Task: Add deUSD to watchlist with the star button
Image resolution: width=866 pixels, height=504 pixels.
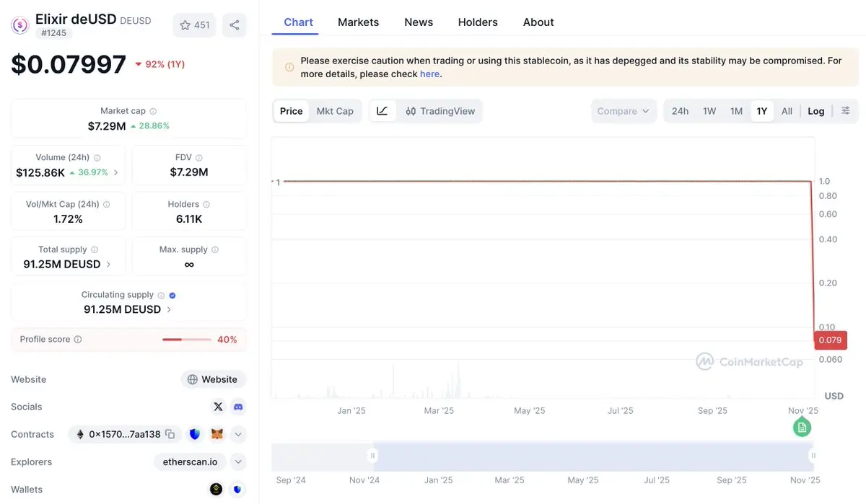Action: (194, 25)
